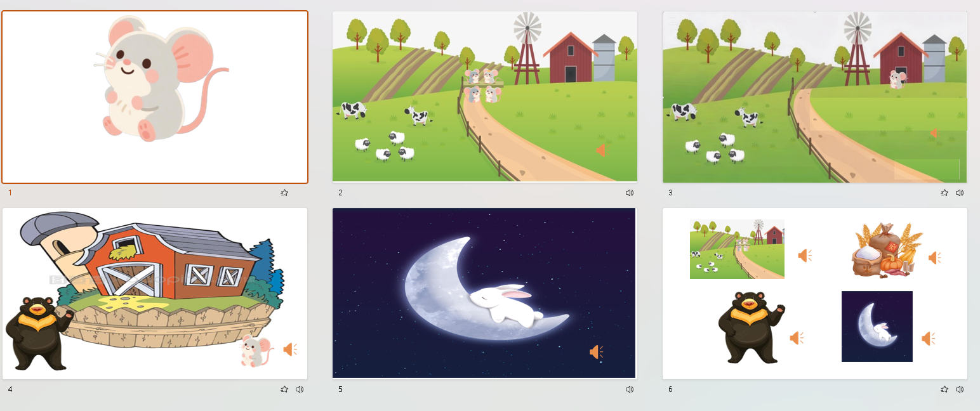The width and height of the screenshot is (980, 411).
Task: Select slide 3 with a mouse near the barn
Action: point(815,96)
